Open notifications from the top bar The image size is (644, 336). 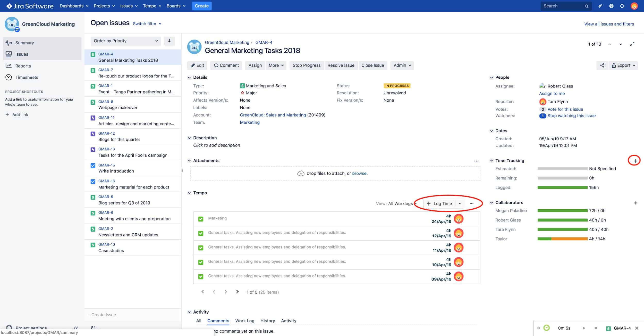point(600,6)
